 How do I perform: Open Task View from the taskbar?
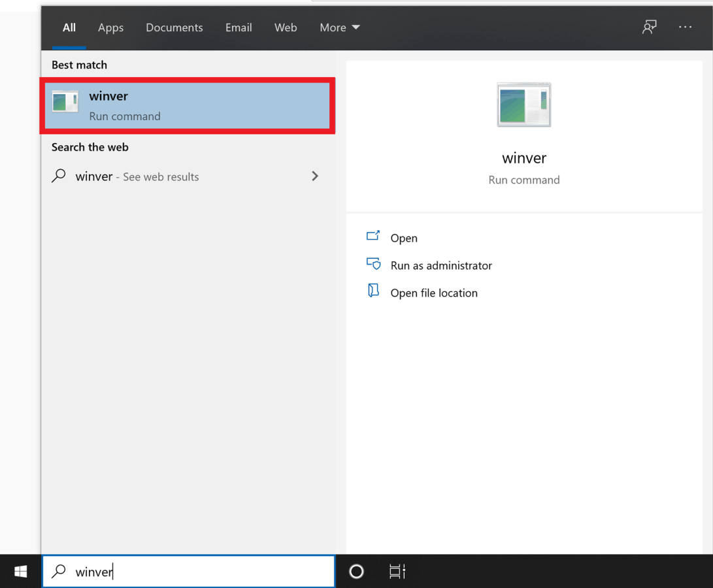(397, 572)
